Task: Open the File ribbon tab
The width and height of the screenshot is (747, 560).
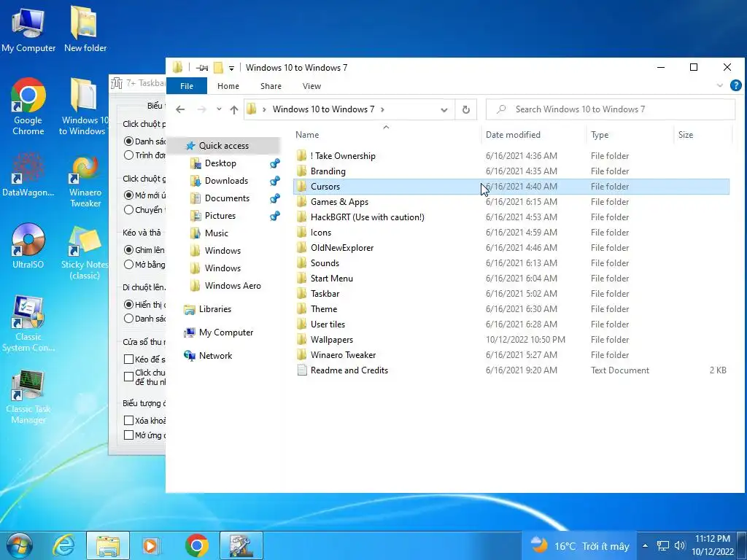Action: tap(187, 86)
